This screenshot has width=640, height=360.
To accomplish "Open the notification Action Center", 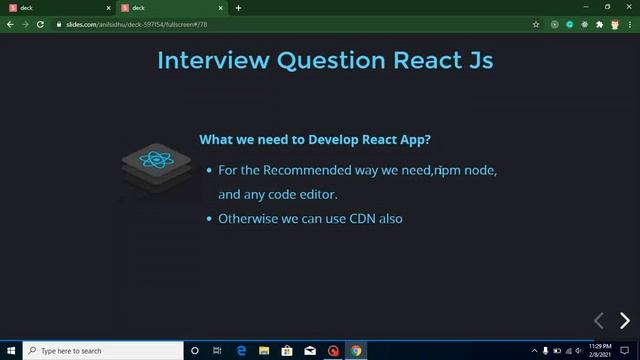I will click(x=624, y=351).
